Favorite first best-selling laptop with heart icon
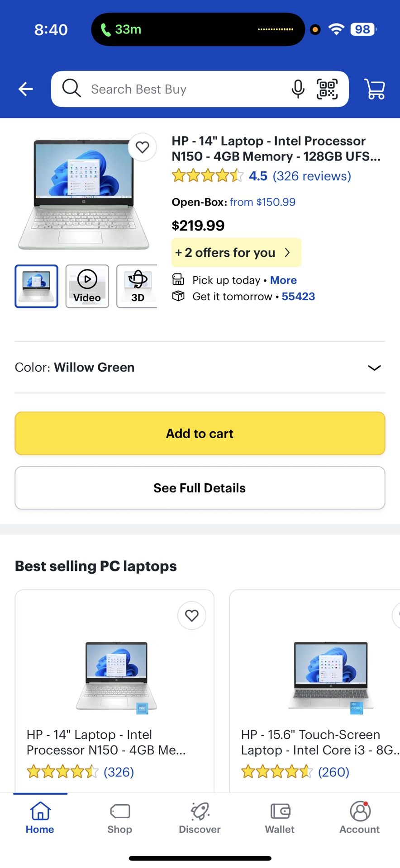This screenshot has height=868, width=400. pos(192,615)
